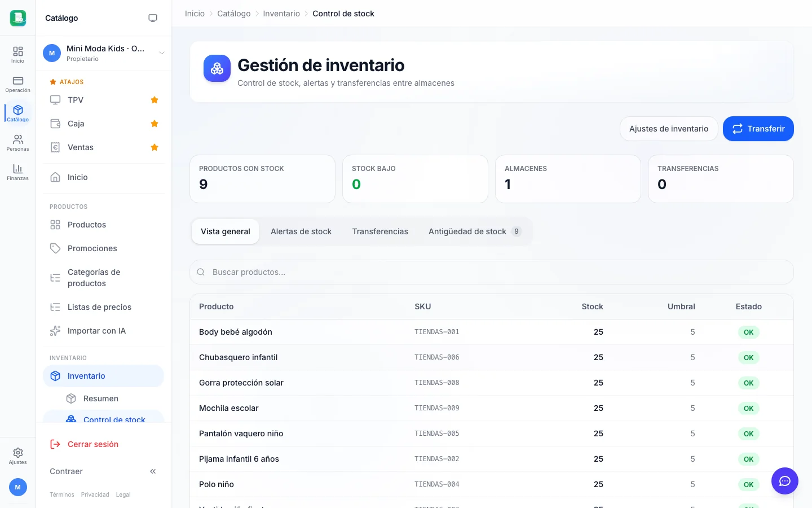
Task: Unstar the TPV shortcut
Action: pyautogui.click(x=155, y=100)
